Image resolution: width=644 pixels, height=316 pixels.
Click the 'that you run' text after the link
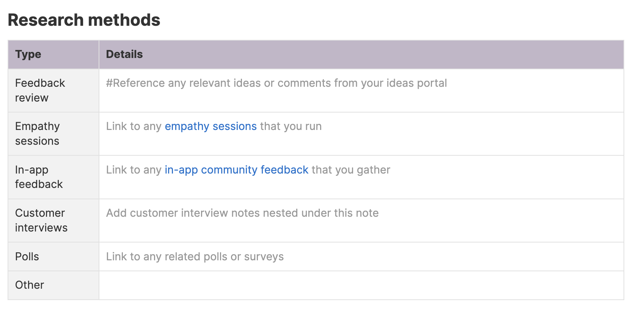click(291, 126)
